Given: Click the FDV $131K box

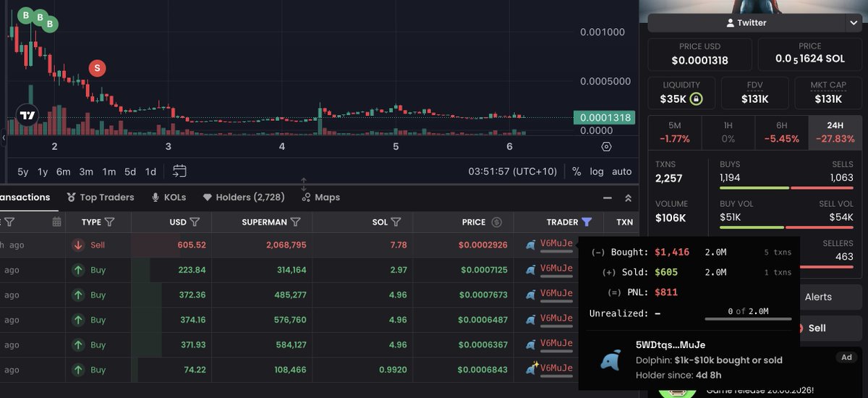Looking at the screenshot, I should [x=755, y=93].
